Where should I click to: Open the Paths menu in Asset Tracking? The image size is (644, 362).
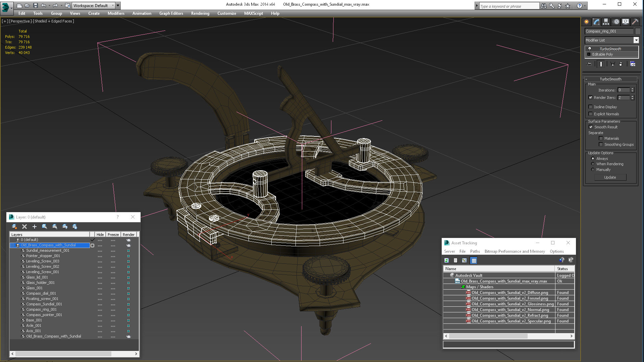tap(475, 251)
